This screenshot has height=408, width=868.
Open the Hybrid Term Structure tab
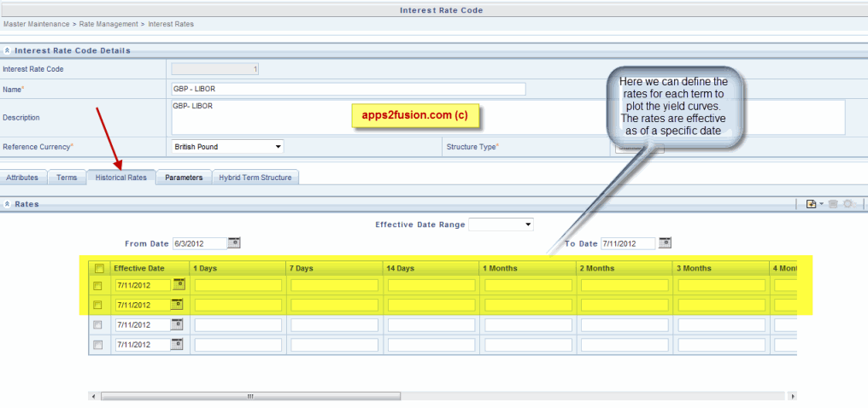[x=255, y=178]
